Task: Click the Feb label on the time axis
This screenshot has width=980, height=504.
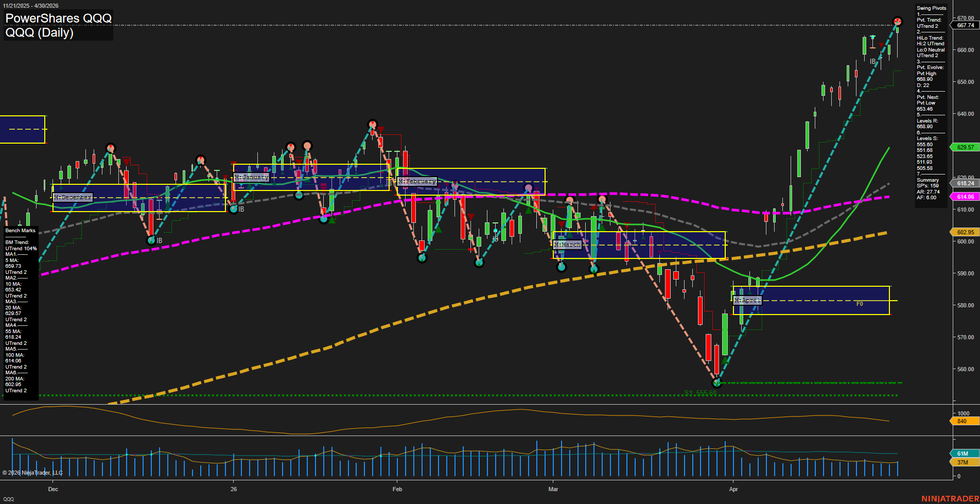Action: pos(397,489)
